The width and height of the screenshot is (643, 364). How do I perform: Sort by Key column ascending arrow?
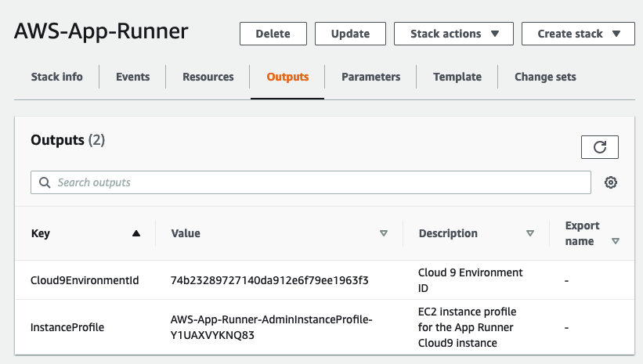(136, 233)
